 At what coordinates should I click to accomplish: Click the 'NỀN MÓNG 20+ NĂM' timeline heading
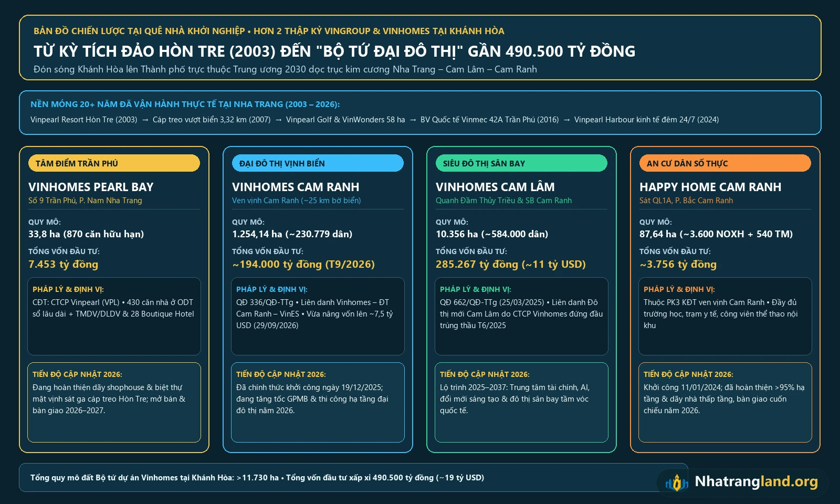[x=185, y=104]
